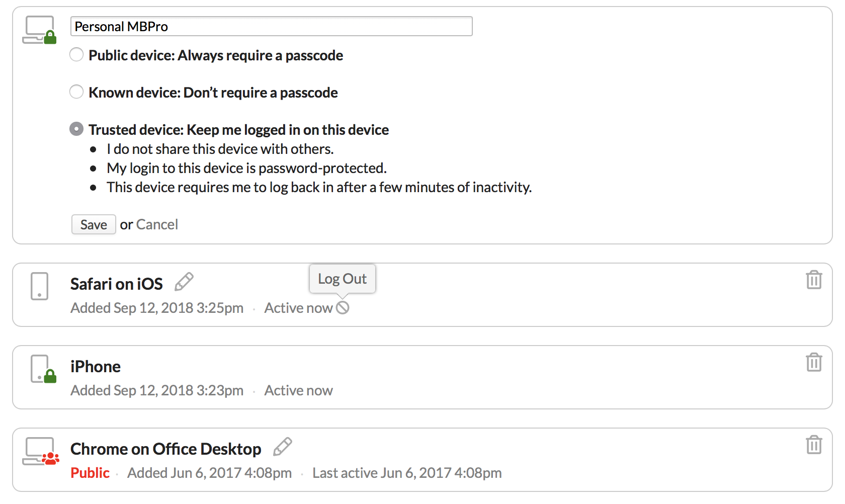Image resolution: width=845 pixels, height=504 pixels.
Task: Click the public desktop icon with red people
Action: pyautogui.click(x=41, y=451)
